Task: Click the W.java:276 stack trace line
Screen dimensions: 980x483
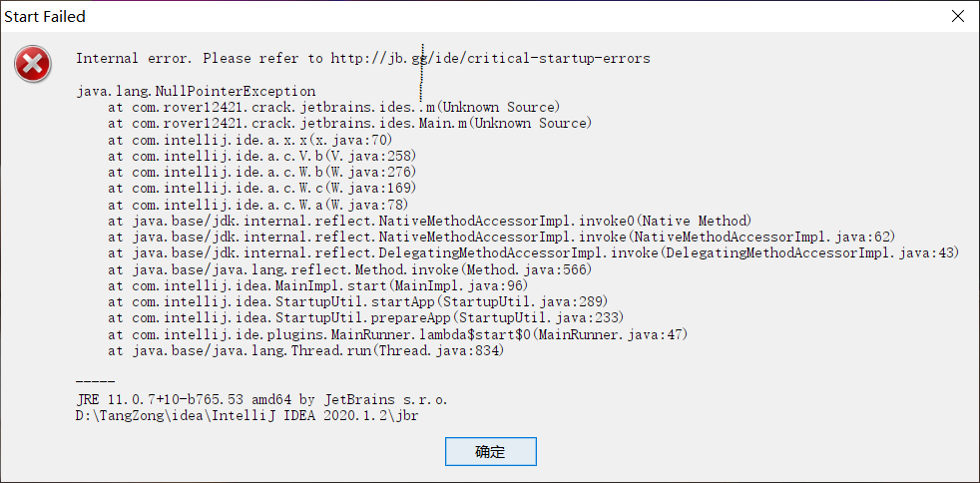Action: pos(261,172)
